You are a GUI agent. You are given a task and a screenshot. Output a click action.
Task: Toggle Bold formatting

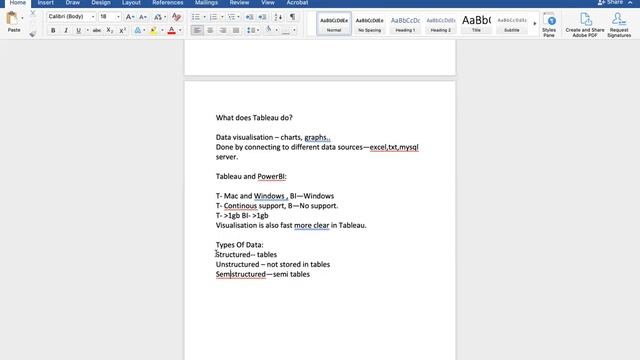(53, 30)
